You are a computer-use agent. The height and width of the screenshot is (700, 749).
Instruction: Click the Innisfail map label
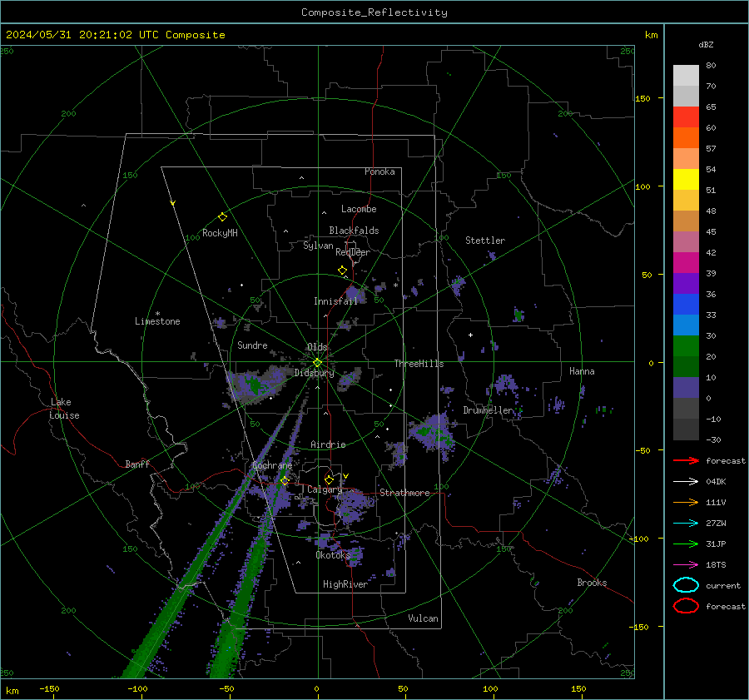click(x=335, y=301)
